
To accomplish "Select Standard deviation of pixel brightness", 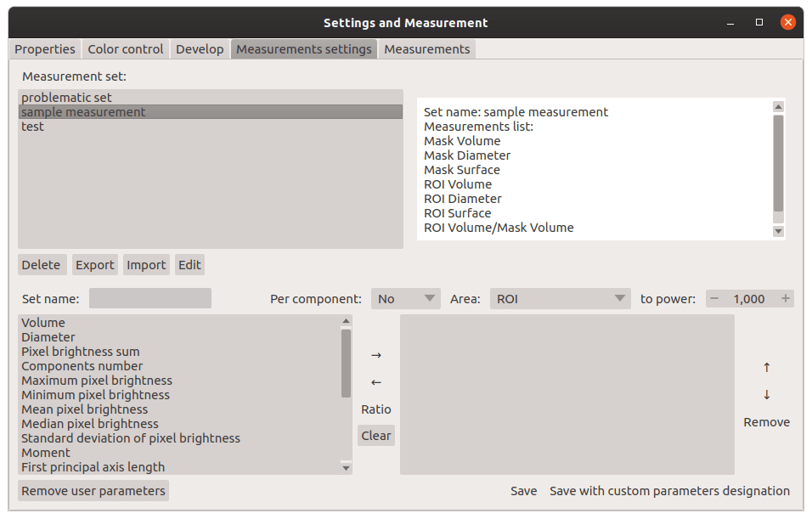I will [180, 438].
